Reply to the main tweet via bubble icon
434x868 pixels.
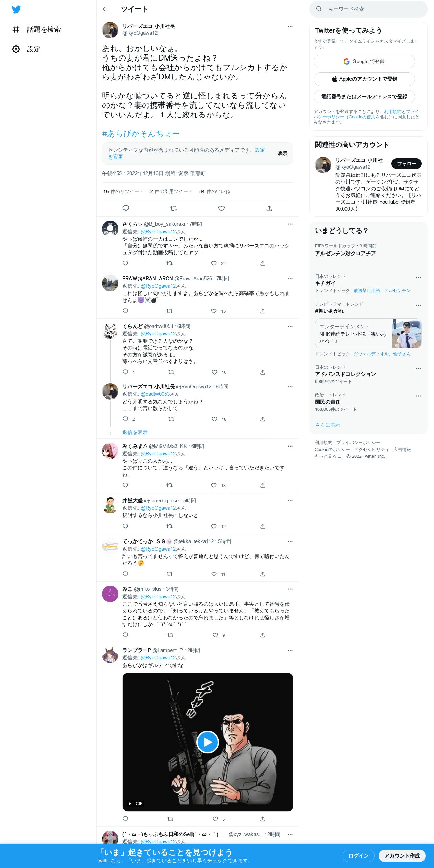point(126,208)
